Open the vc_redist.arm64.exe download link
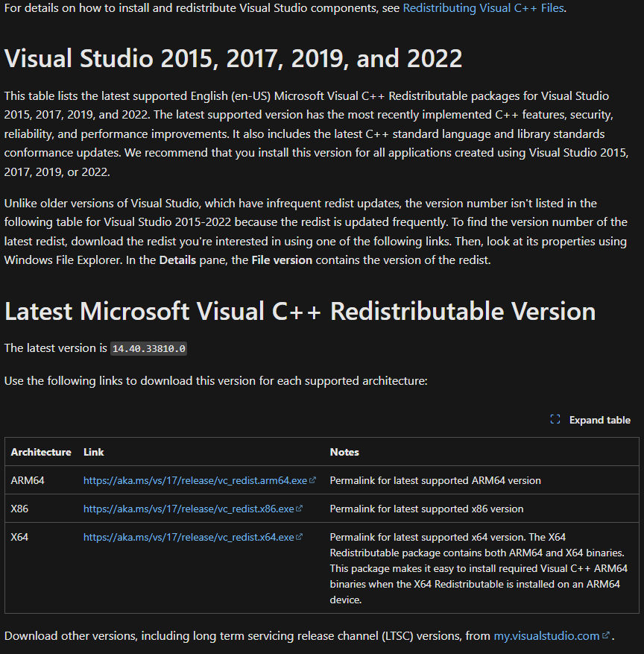The width and height of the screenshot is (644, 654). point(195,480)
